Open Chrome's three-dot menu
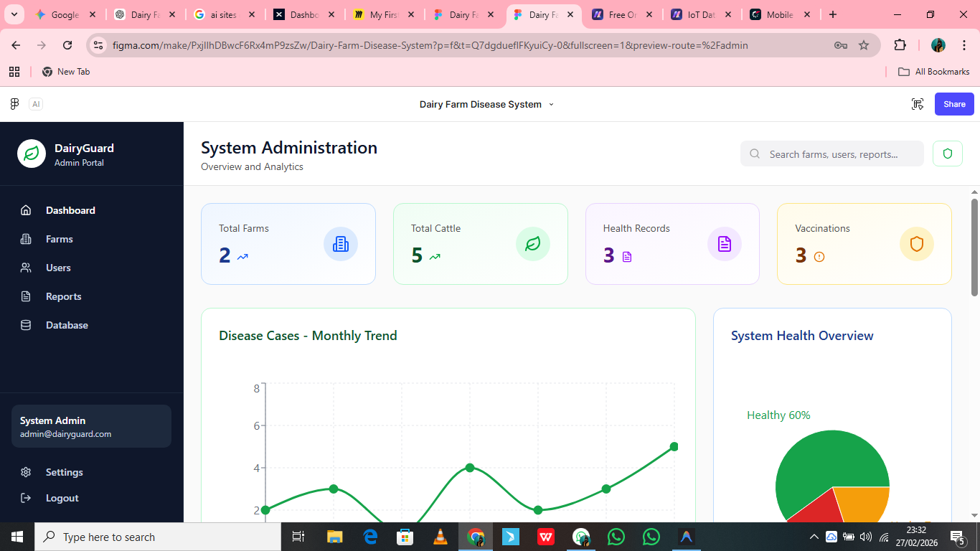This screenshot has height=551, width=980. (x=964, y=45)
